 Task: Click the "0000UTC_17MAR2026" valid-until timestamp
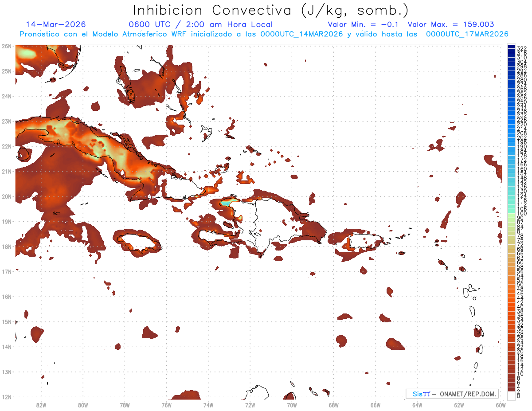tap(467, 34)
